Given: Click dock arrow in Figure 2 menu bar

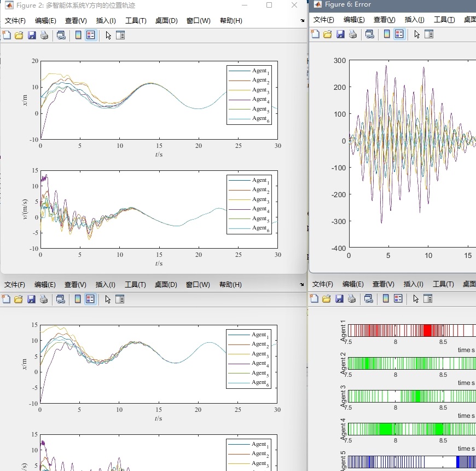Looking at the screenshot, I should click(x=302, y=21).
